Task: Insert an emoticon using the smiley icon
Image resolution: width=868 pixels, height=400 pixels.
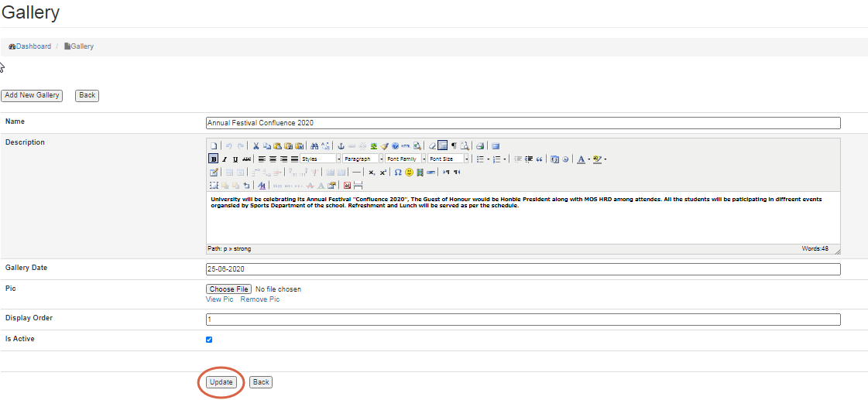Action: [409, 172]
